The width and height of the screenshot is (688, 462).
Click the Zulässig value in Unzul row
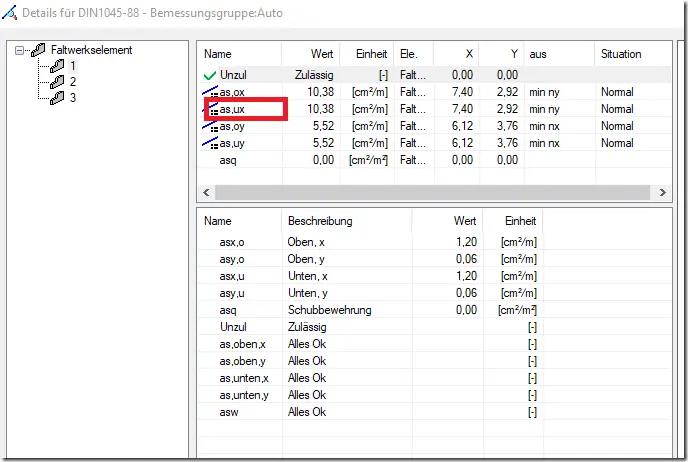click(x=314, y=75)
